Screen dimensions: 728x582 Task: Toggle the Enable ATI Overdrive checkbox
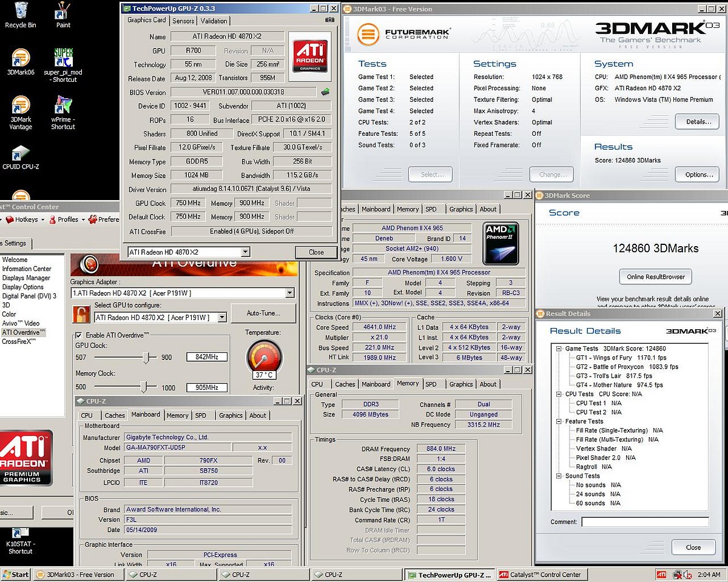(78, 335)
